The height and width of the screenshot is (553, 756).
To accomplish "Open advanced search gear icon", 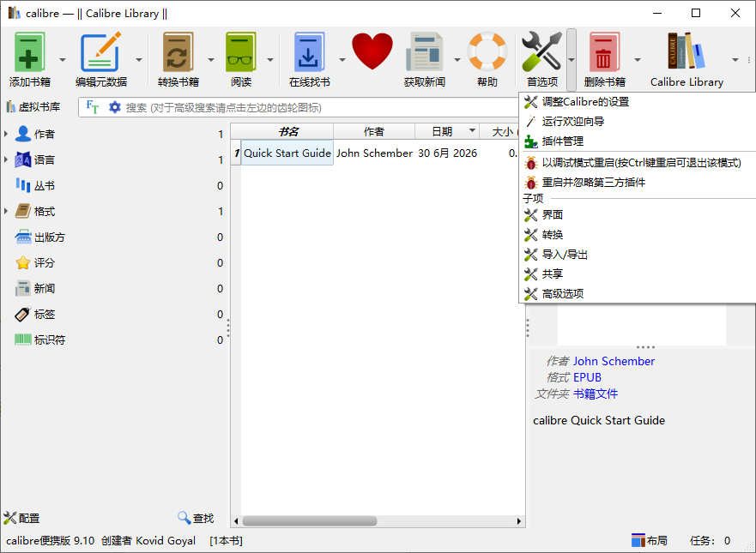I will pyautogui.click(x=115, y=107).
